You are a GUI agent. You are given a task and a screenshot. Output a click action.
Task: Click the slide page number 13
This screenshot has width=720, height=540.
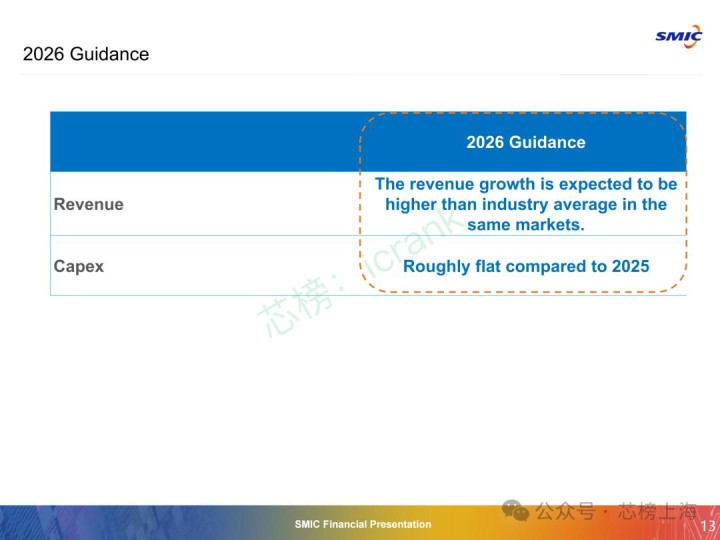(x=708, y=526)
